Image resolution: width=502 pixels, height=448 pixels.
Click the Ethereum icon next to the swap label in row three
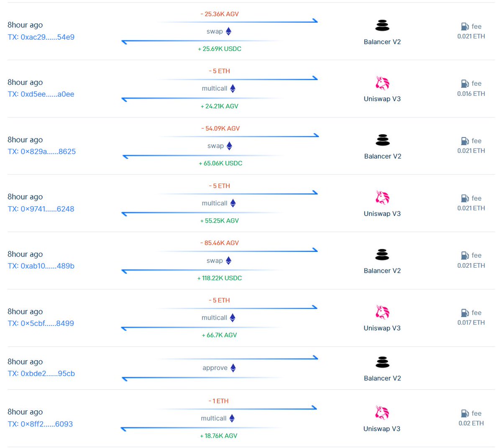(229, 146)
